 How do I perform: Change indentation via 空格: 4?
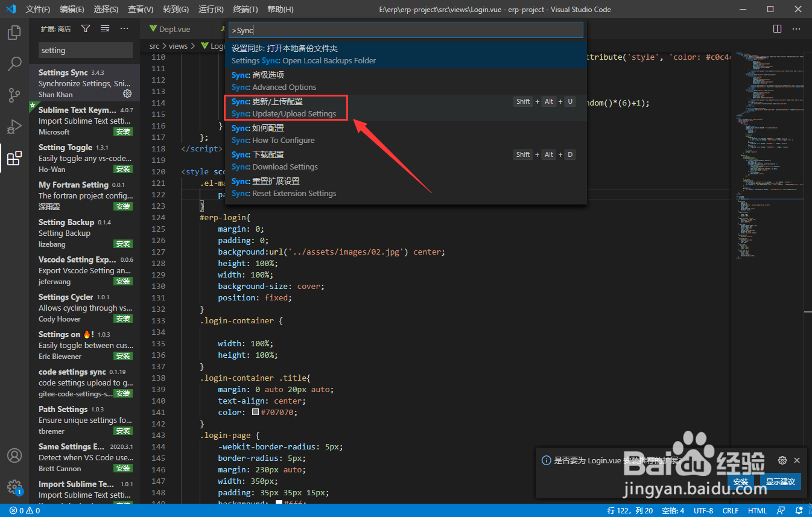point(673,510)
